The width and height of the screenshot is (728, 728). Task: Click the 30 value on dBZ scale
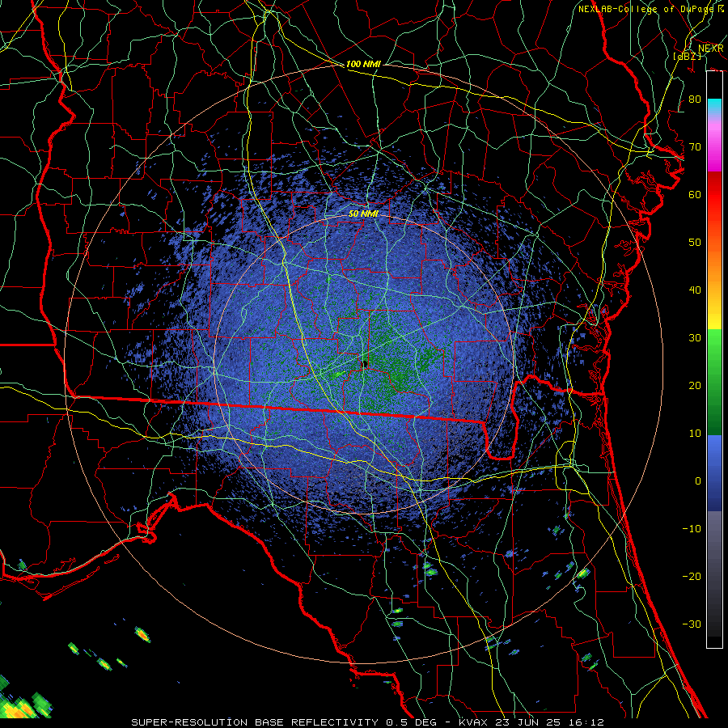[695, 338]
